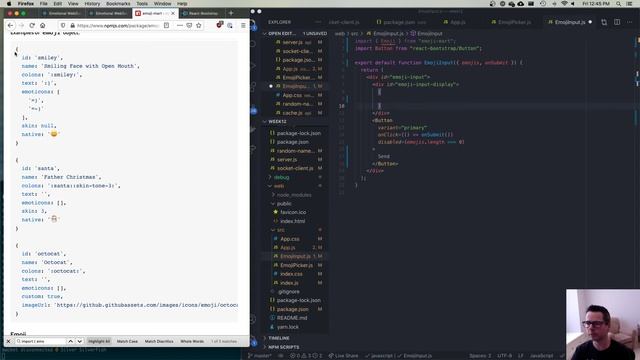The height and width of the screenshot is (360, 640).
Task: Save page to Pocket in Firefox
Action: click(189, 25)
